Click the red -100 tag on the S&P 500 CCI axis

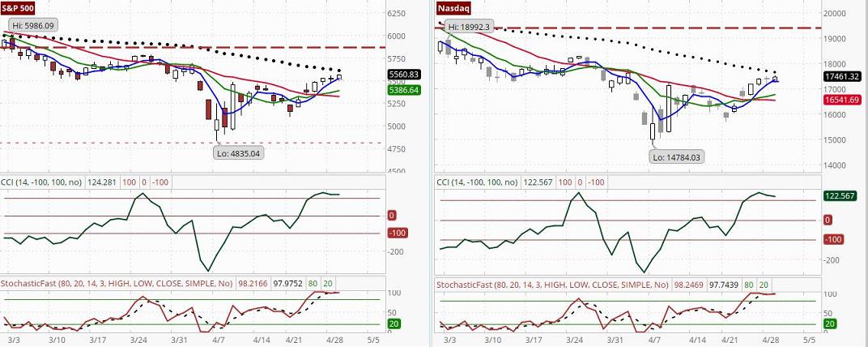[x=398, y=233]
